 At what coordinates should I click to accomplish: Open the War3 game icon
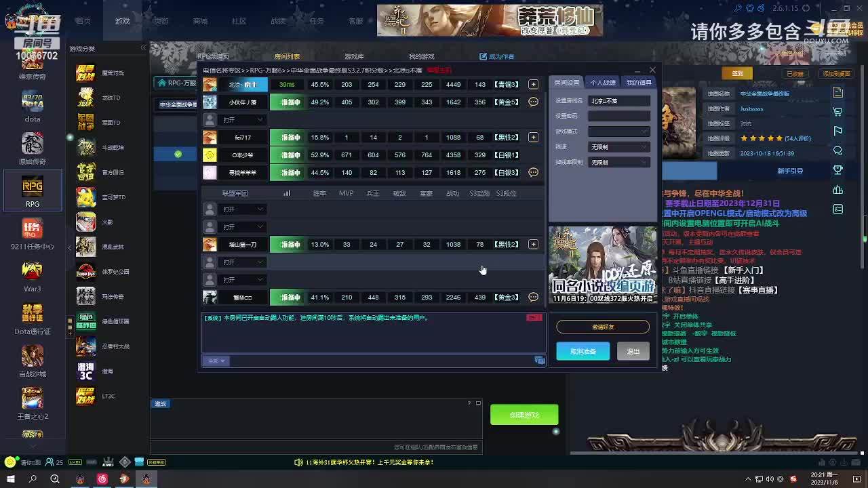[32, 277]
